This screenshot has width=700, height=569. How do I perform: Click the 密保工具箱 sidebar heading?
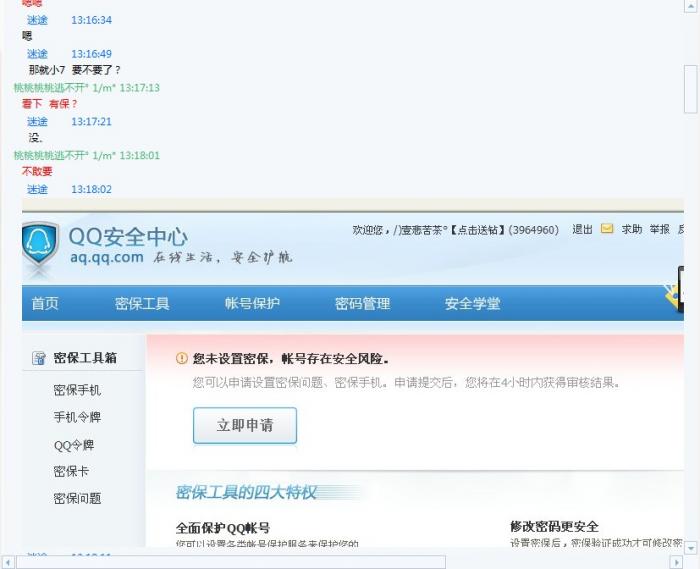pos(85,358)
